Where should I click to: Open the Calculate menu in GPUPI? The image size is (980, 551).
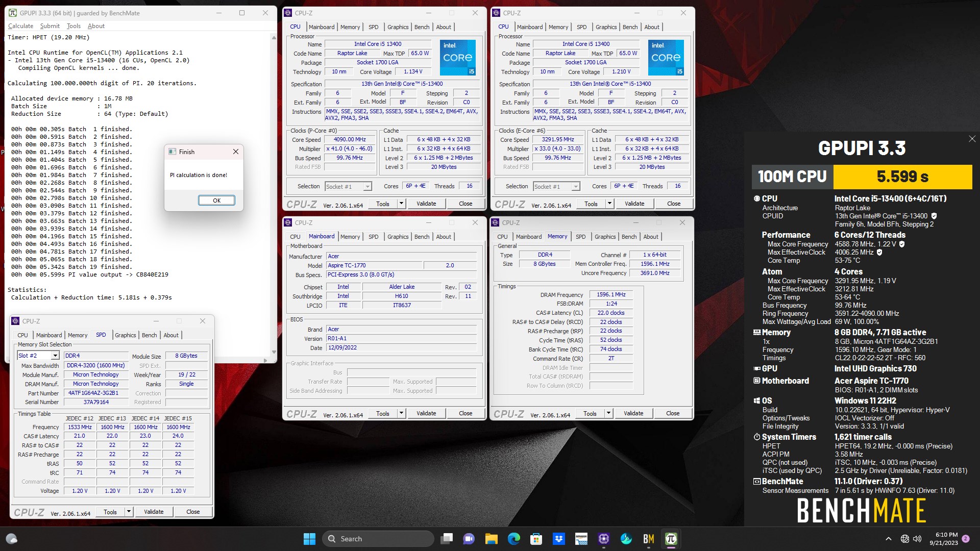[20, 26]
